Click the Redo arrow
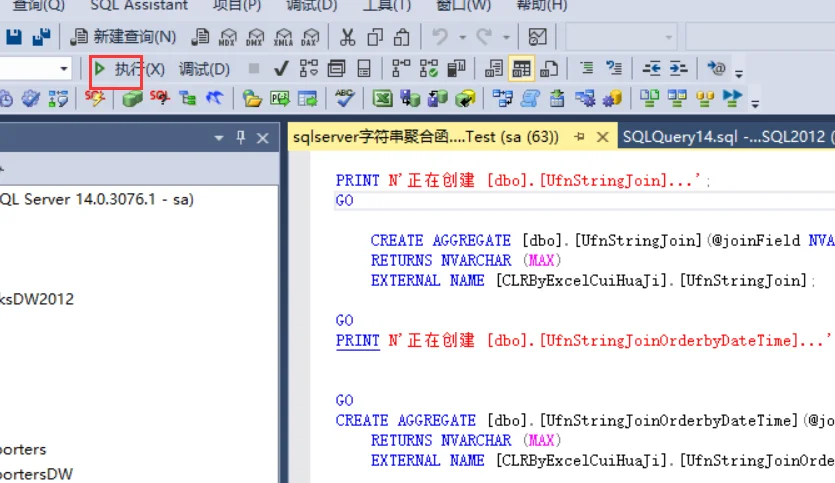The width and height of the screenshot is (835, 483). tap(484, 37)
